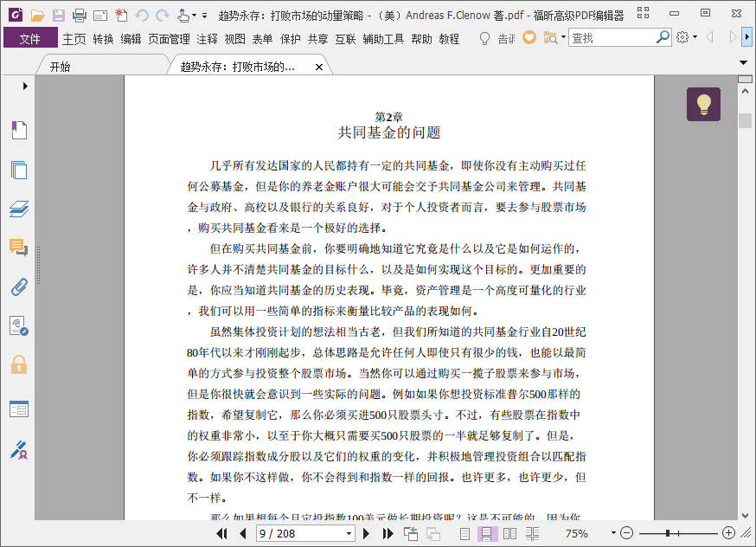Open the 辅助工具 tab
The image size is (756, 547).
click(x=383, y=39)
